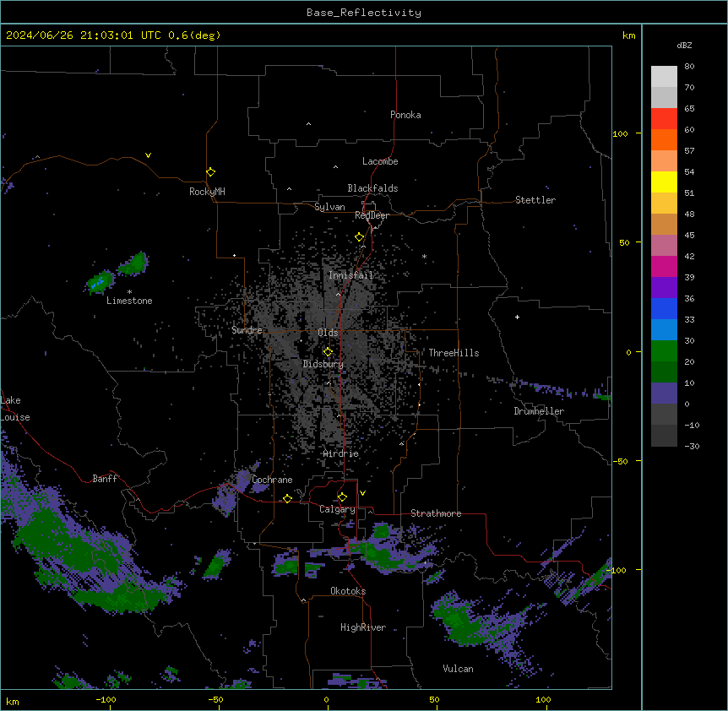Screen dimensions: 728x711
Task: Click the HighRiver city label
Action: coord(363,627)
